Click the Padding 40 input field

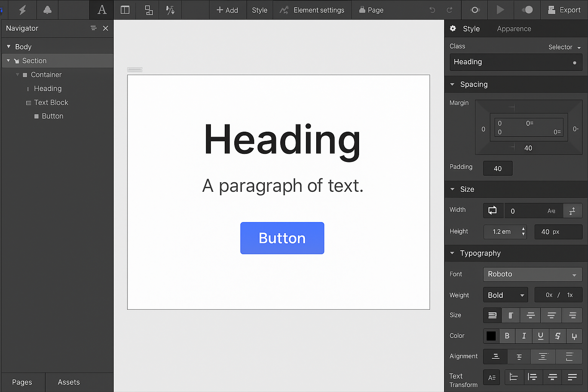[498, 168]
